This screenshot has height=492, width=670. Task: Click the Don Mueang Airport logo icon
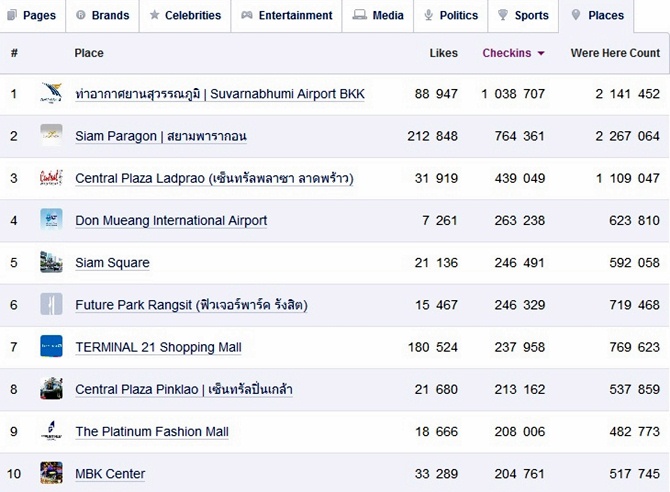tap(51, 220)
